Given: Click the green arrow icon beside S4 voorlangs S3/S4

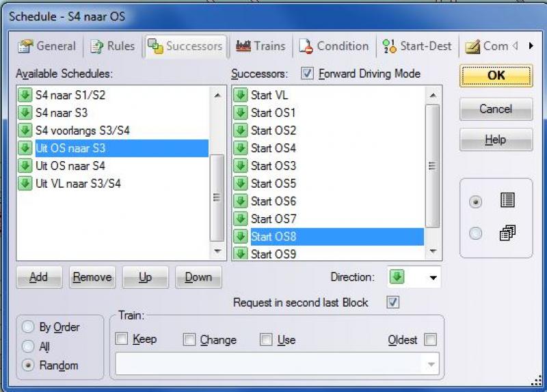Looking at the screenshot, I should point(25,130).
